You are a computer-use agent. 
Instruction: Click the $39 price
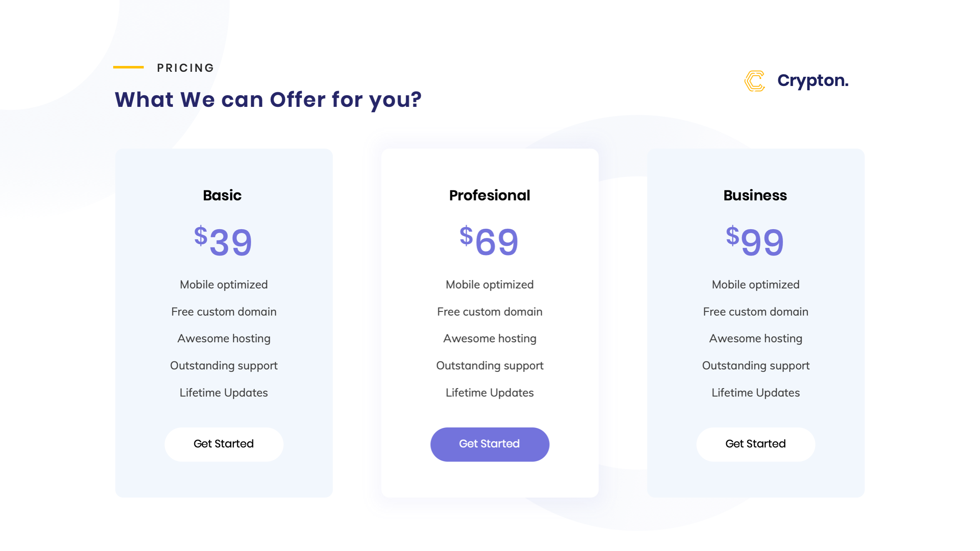tap(223, 241)
